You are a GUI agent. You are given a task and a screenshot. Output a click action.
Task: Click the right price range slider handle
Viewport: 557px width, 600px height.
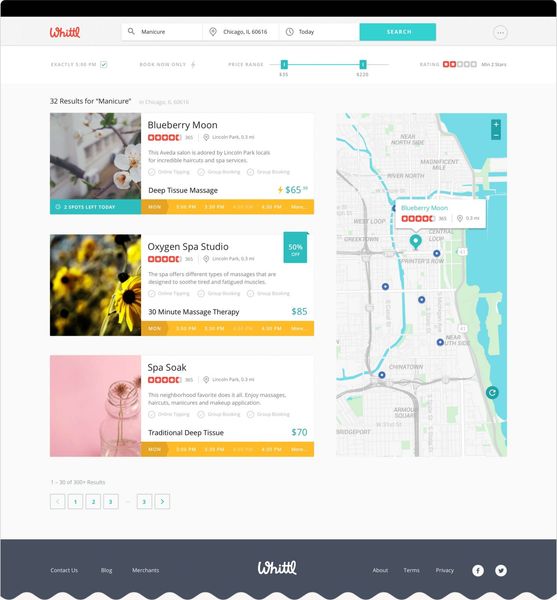363,64
